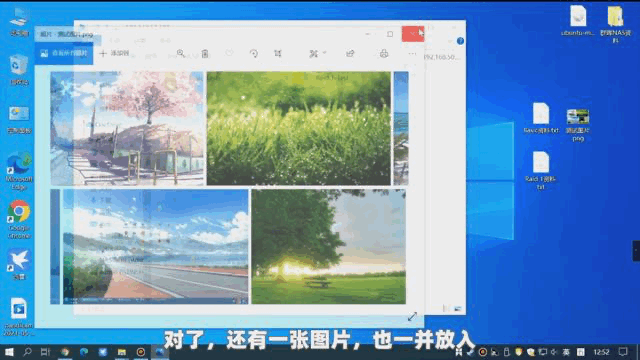Click the blue help question mark icon

460,41
